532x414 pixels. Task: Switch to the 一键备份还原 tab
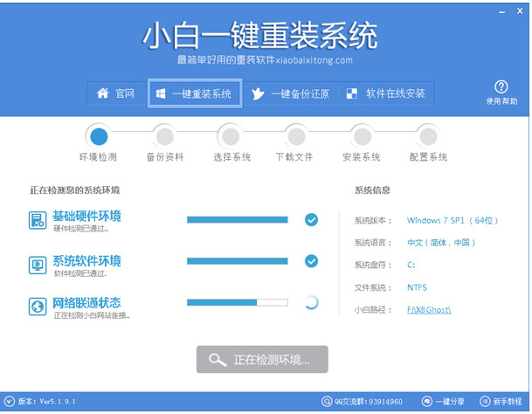coord(291,93)
